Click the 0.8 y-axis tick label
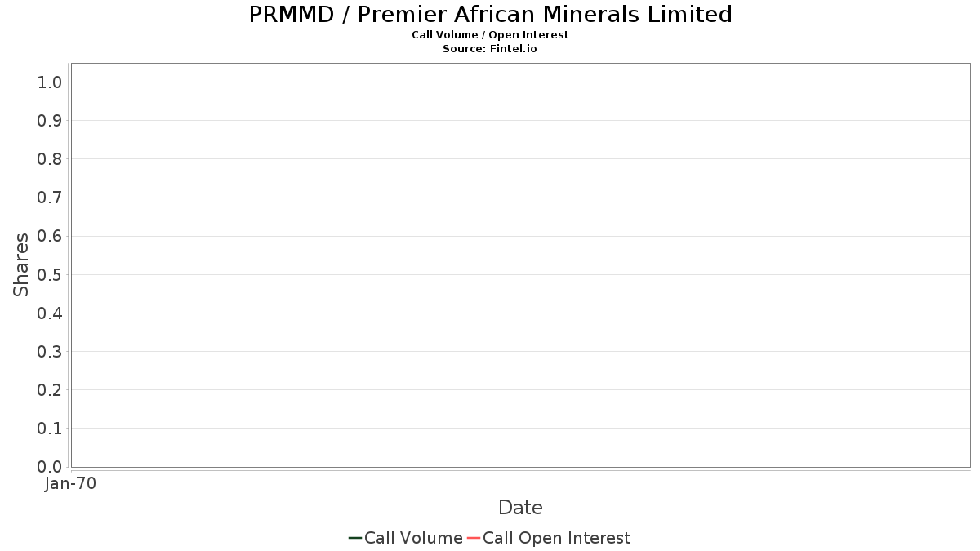Image resolution: width=980 pixels, height=551 pixels. click(50, 159)
